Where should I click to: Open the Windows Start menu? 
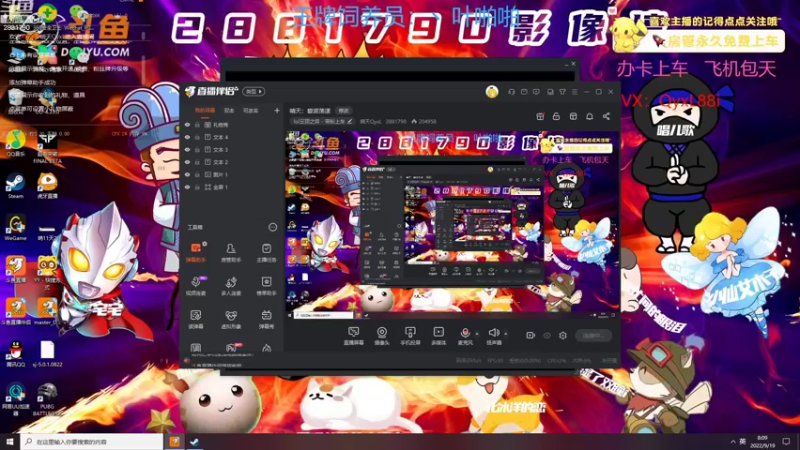10,441
